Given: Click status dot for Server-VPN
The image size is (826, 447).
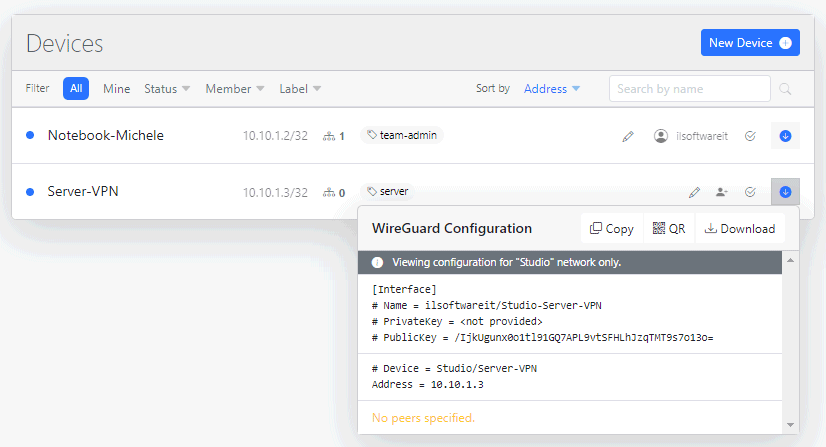Looking at the screenshot, I should (30, 192).
